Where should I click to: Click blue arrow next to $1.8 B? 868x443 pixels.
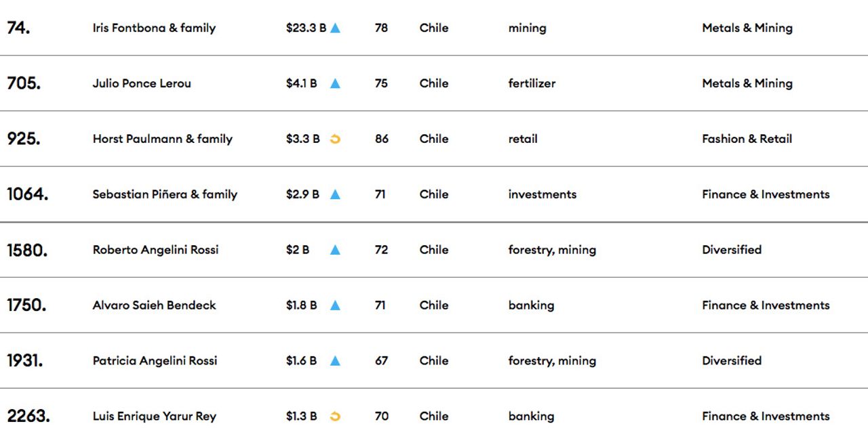tap(335, 306)
